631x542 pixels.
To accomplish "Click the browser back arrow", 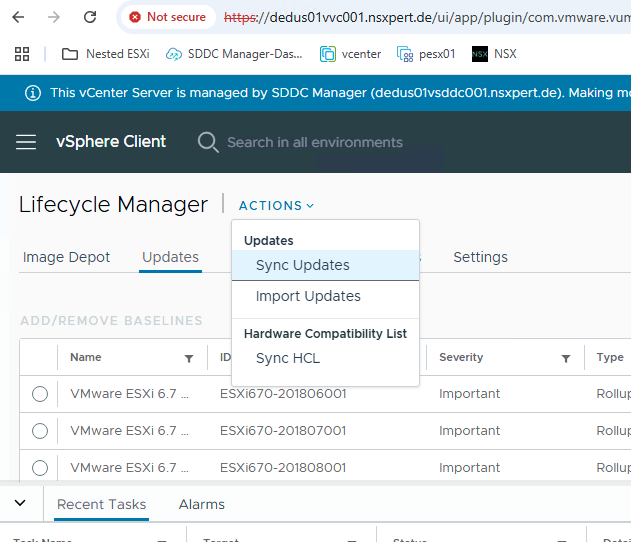I will pyautogui.click(x=19, y=17).
